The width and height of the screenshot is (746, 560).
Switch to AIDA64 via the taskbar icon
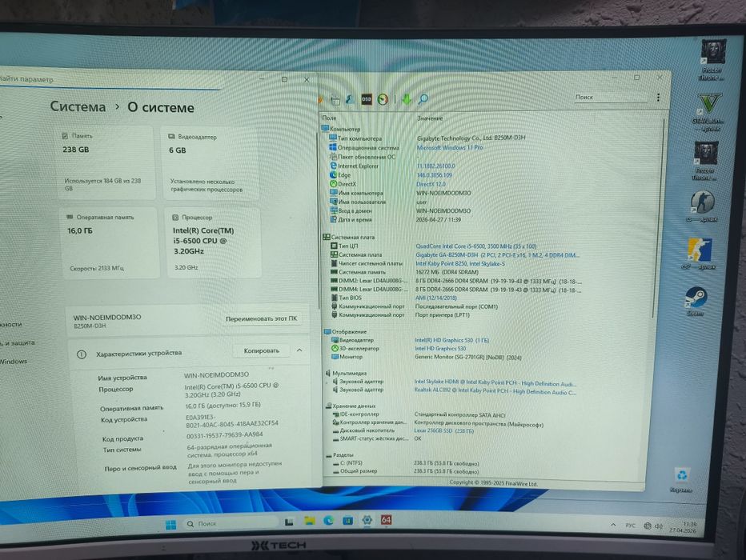(386, 519)
